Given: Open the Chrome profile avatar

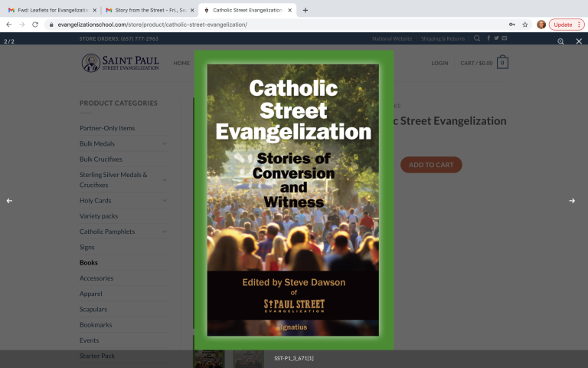Looking at the screenshot, I should 541,25.
